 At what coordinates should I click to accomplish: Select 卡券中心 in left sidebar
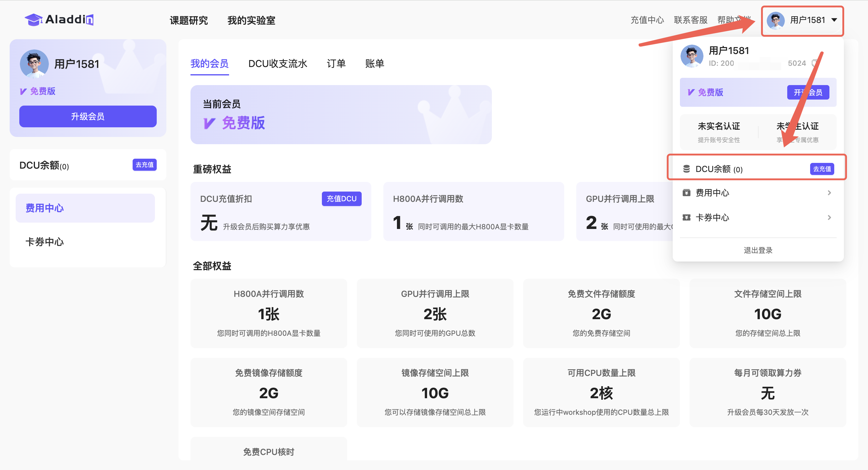tap(45, 242)
